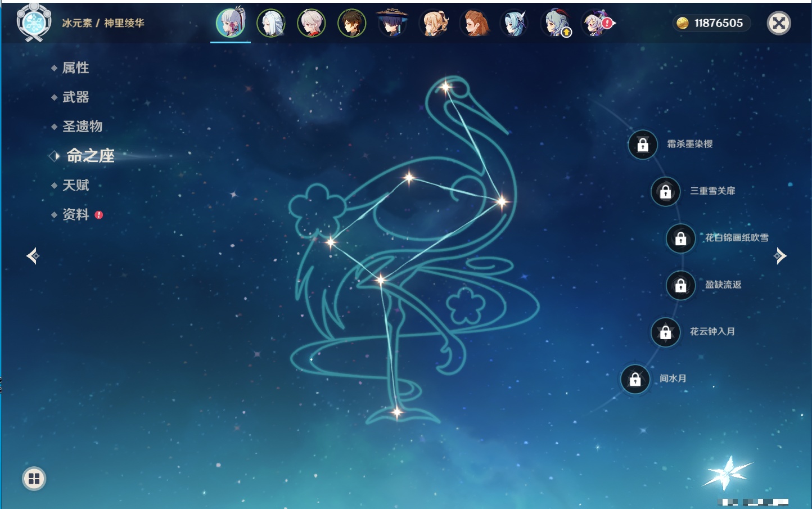Click the star at the crane's head
The width and height of the screenshot is (812, 509).
click(446, 87)
